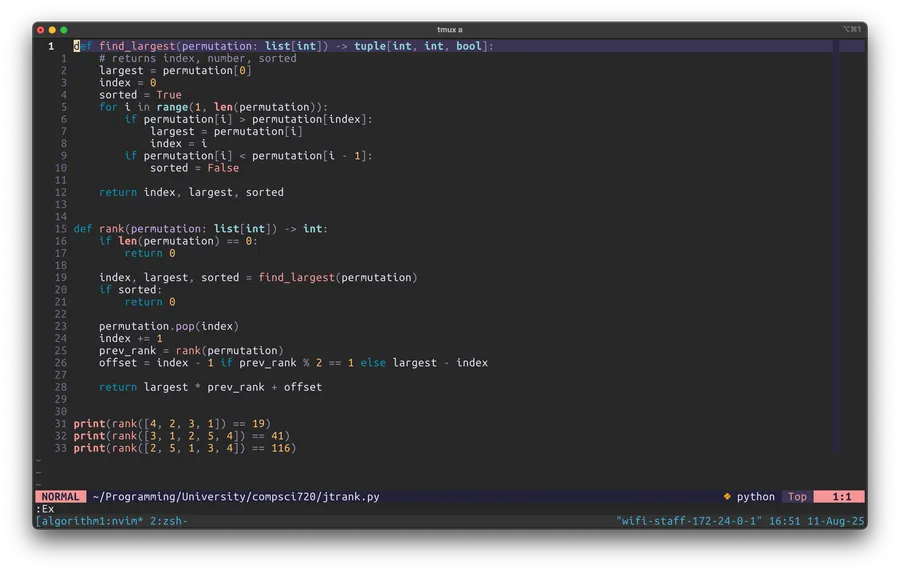Click 'else largest - index' on the offset line
Screen dimensions: 900x572
424,363
